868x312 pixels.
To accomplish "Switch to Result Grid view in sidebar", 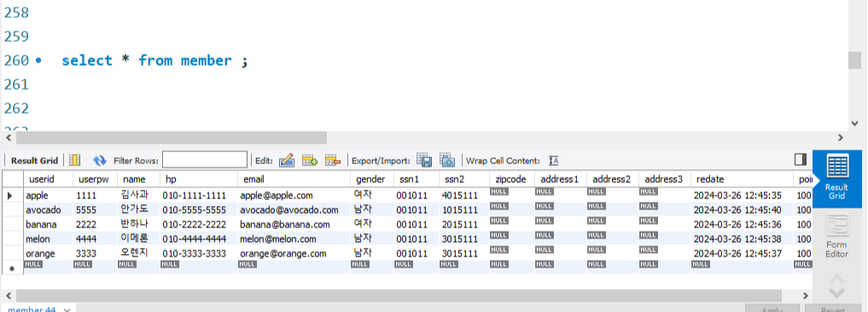I will tap(836, 178).
